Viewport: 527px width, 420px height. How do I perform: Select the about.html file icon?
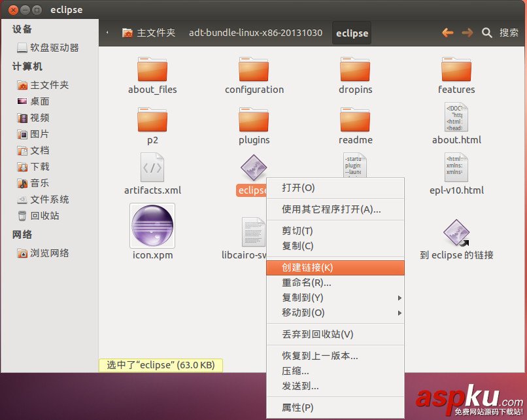456,117
